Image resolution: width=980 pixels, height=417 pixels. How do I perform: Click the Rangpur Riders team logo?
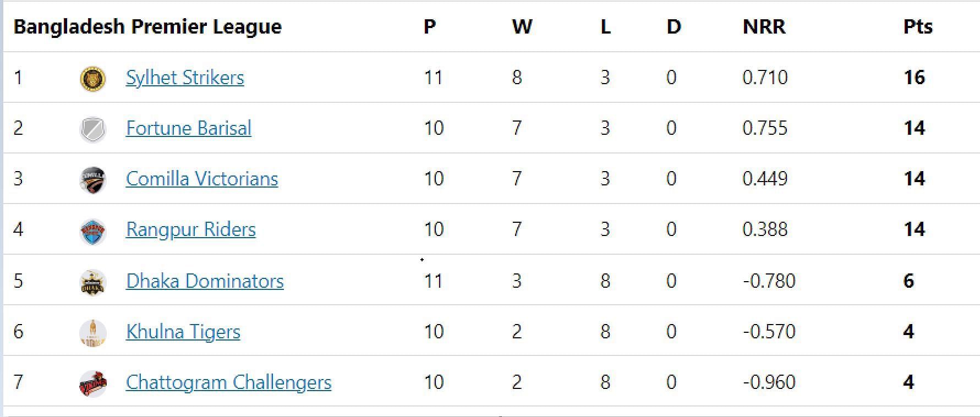click(x=93, y=231)
